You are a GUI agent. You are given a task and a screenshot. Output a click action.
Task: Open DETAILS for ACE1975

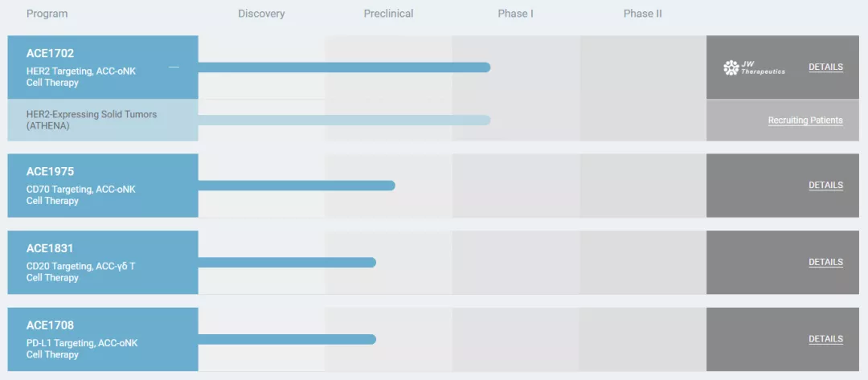[825, 186]
